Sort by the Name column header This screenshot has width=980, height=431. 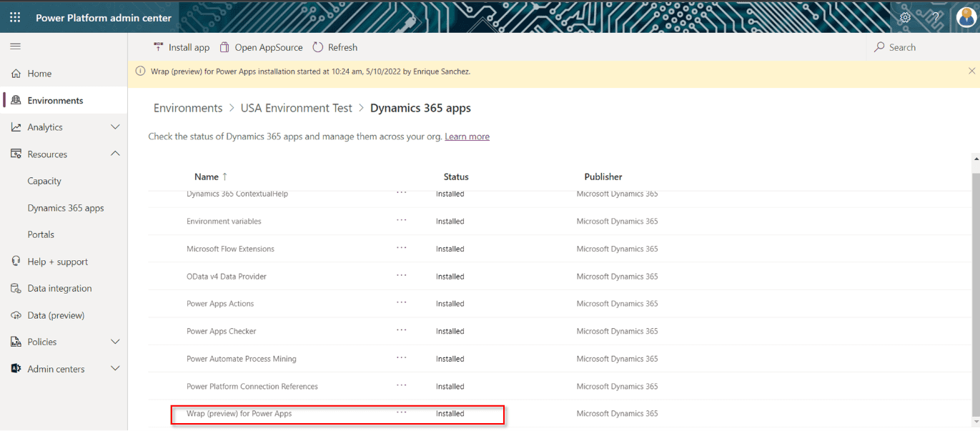pos(211,177)
